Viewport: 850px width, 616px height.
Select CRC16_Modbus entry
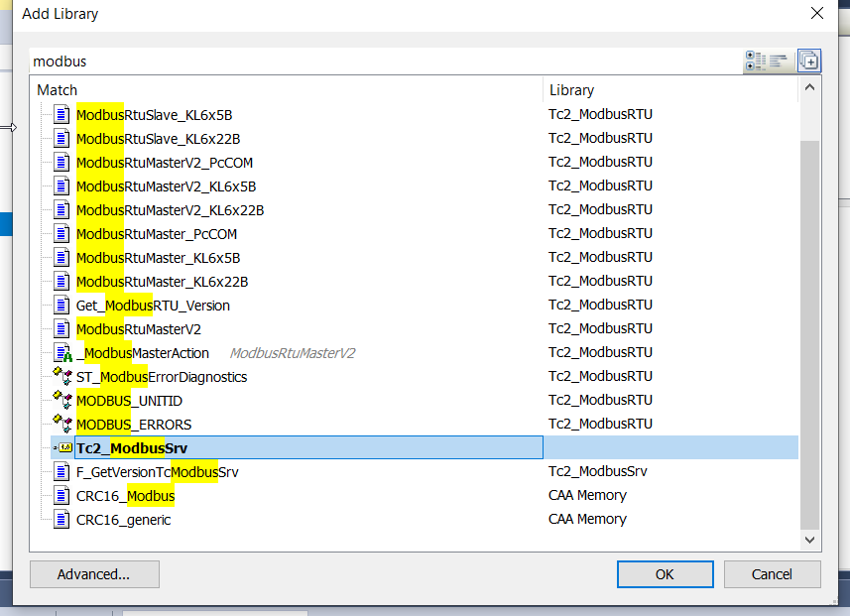click(x=125, y=496)
